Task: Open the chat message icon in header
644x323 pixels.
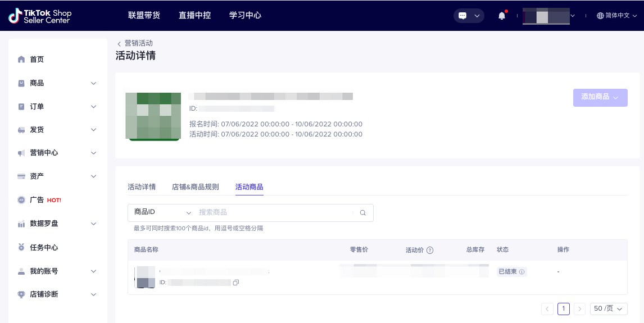Action: [462, 16]
